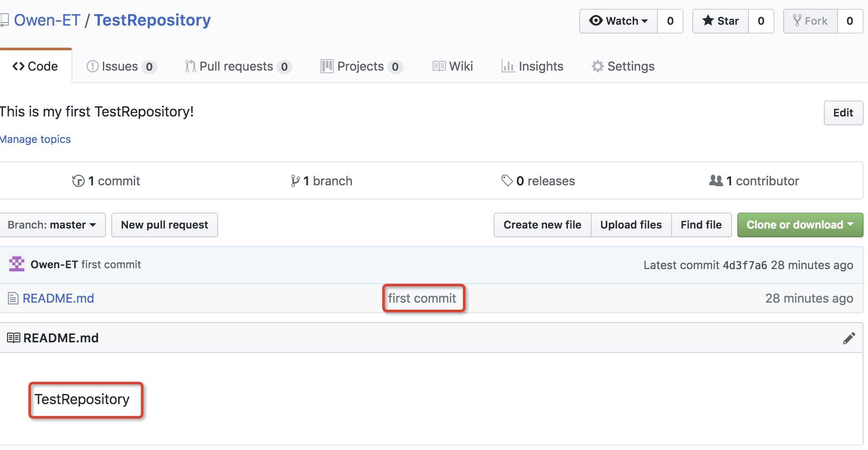Click the Code tab brackets icon
Viewport: 868px width, 450px height.
click(19, 66)
